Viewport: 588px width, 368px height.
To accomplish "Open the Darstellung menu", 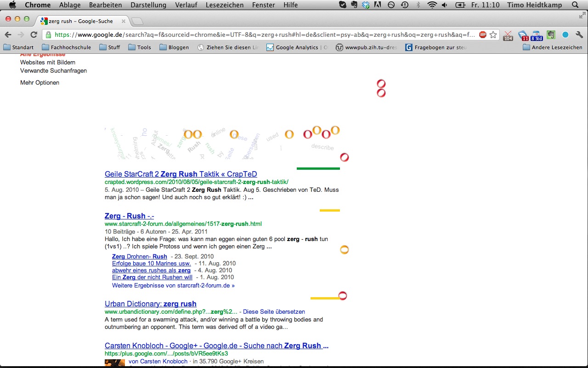I will pyautogui.click(x=148, y=5).
